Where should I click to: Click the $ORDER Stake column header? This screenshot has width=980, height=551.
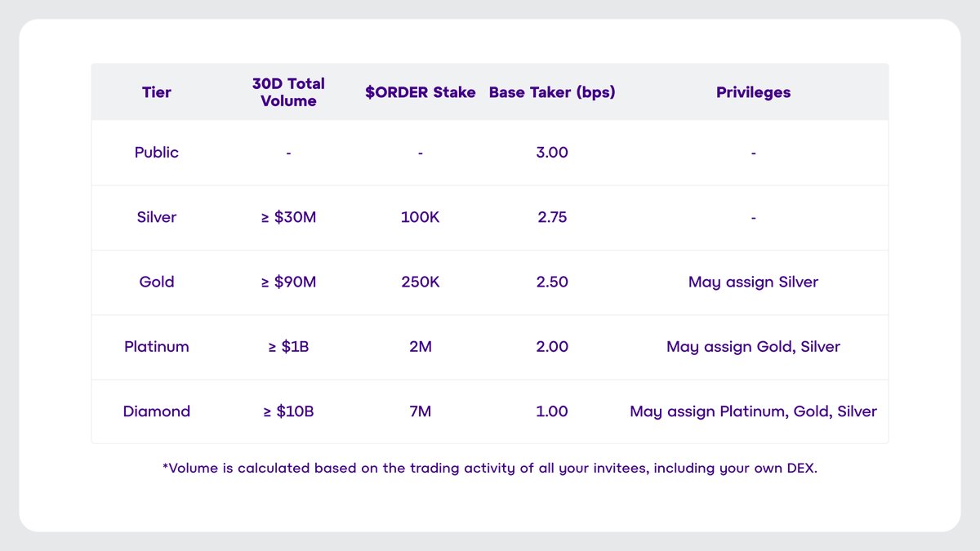click(420, 92)
